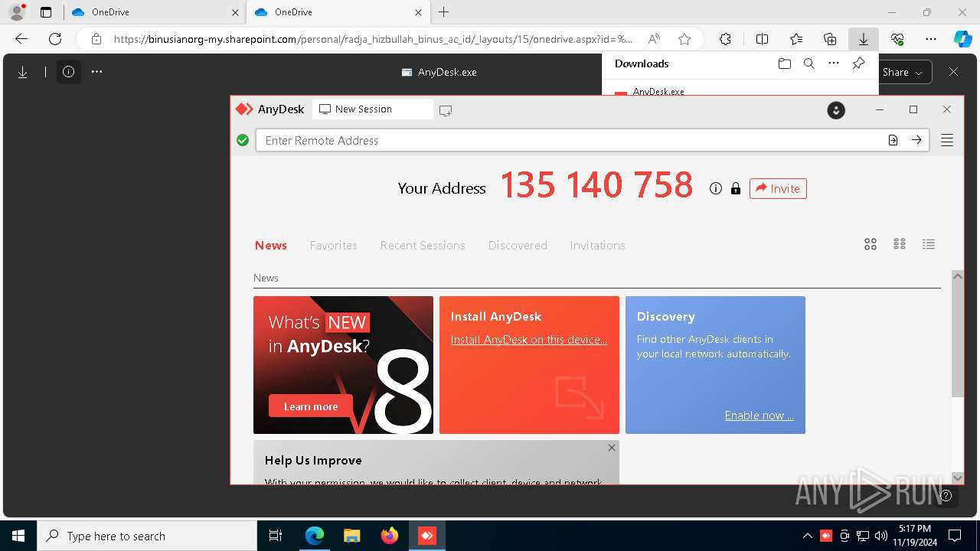
Task: Click the AnyDesk download/update circle icon
Action: (x=836, y=110)
